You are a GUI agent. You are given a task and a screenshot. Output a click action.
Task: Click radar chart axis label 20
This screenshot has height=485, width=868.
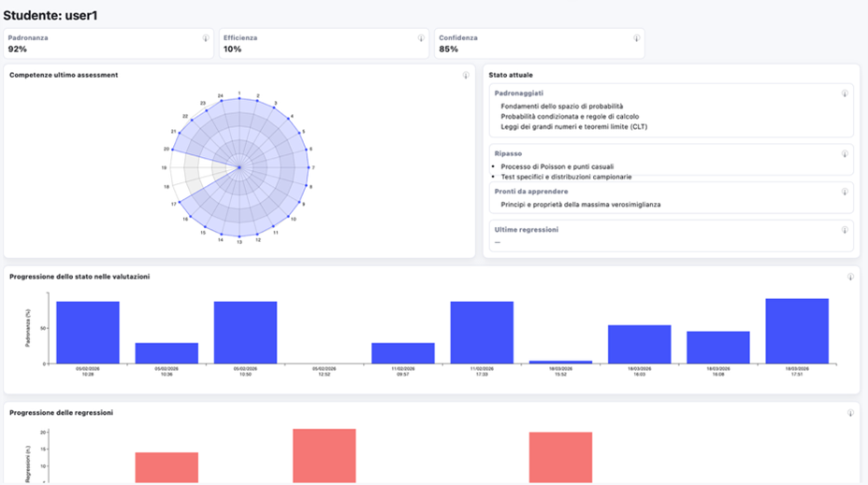166,149
